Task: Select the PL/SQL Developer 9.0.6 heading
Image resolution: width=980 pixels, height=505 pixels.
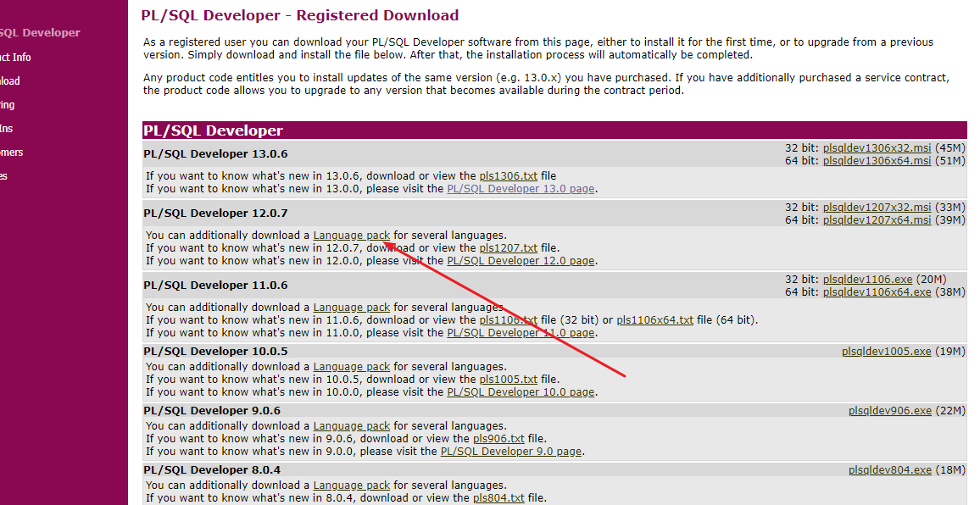Action: tap(212, 411)
